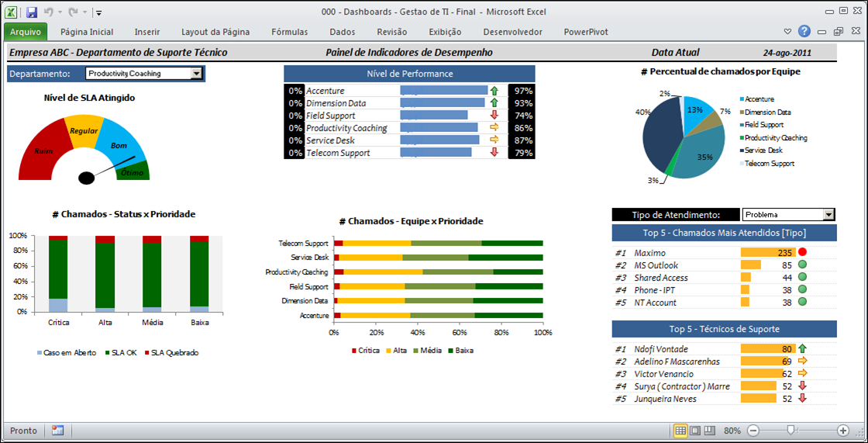This screenshot has width=868, height=443.
Task: Click the Nível de Performance header
Action: pos(410,74)
